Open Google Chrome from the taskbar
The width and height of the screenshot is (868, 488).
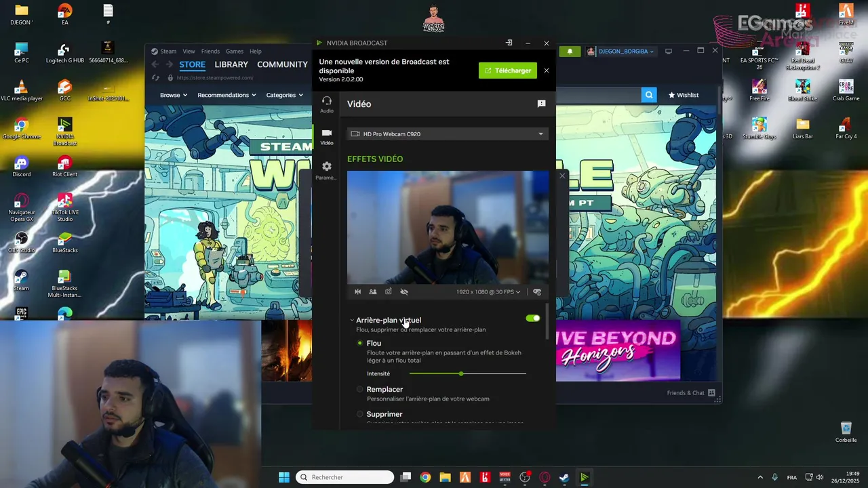click(425, 477)
